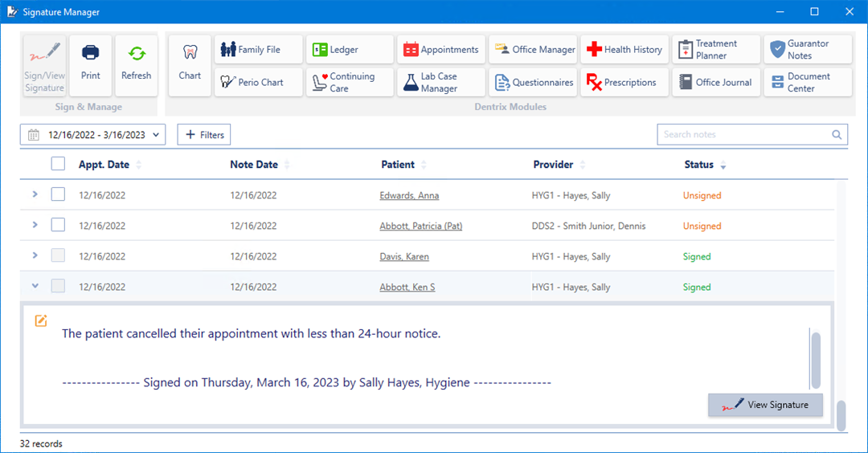Click the Print icon
The width and height of the screenshot is (868, 453).
[x=91, y=65]
